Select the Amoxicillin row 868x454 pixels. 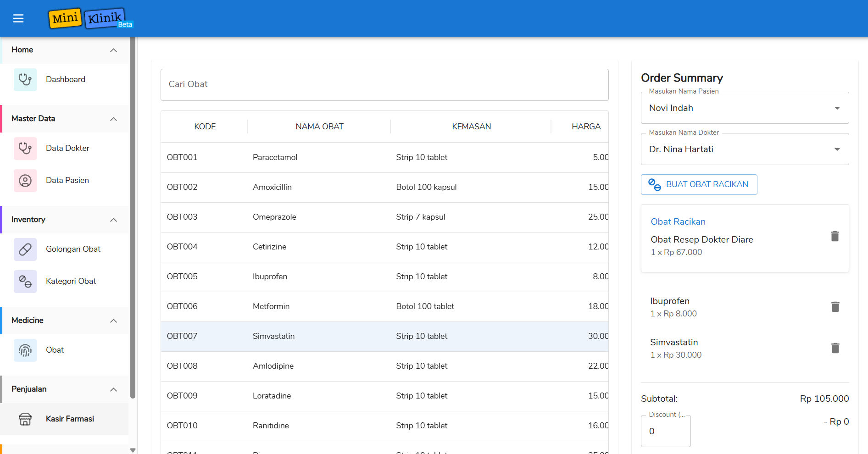click(x=384, y=188)
